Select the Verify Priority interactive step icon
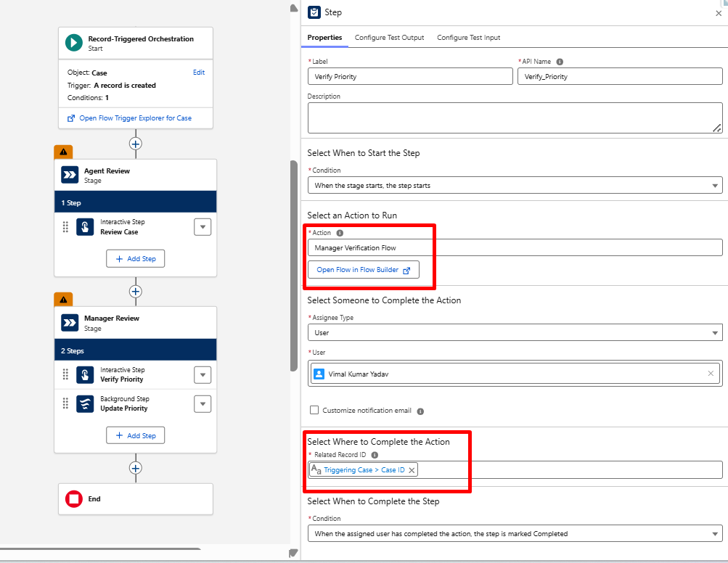The image size is (728, 563). 85,374
